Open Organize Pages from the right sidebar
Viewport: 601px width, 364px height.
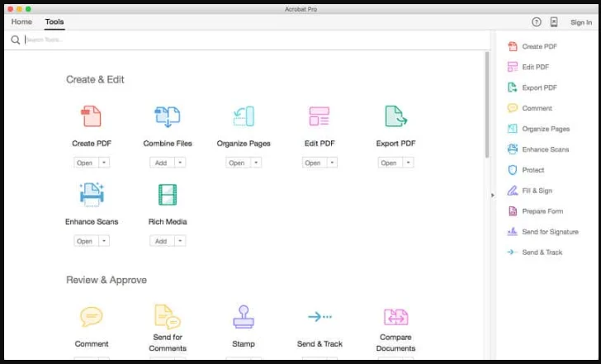538,129
